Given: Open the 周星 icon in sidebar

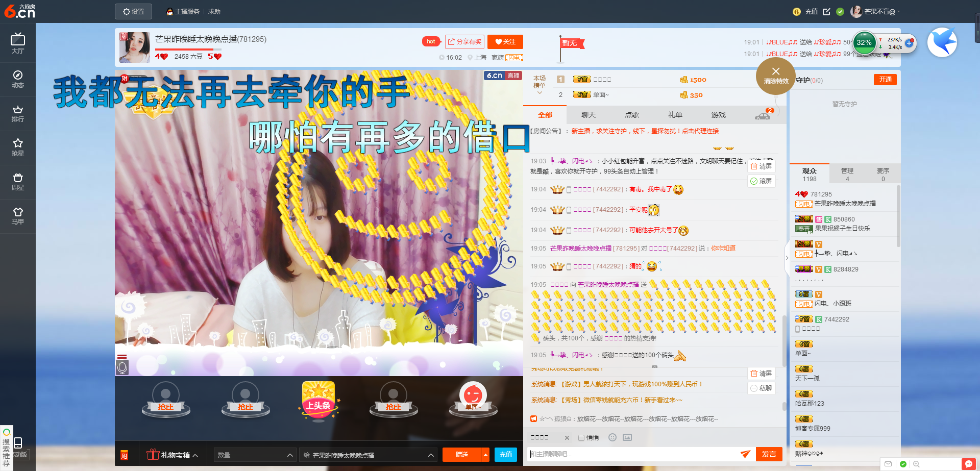Looking at the screenshot, I should (17, 181).
